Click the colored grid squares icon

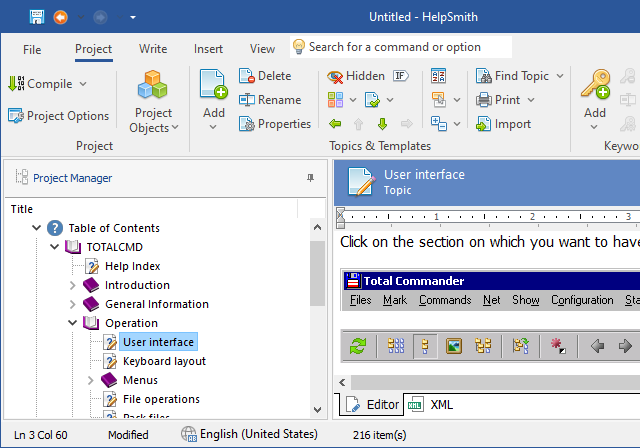tap(335, 100)
